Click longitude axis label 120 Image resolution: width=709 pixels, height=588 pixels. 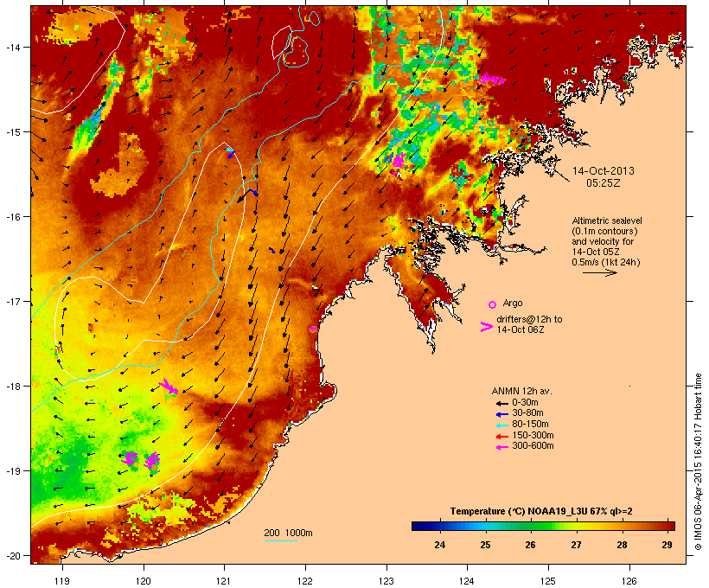(x=144, y=581)
